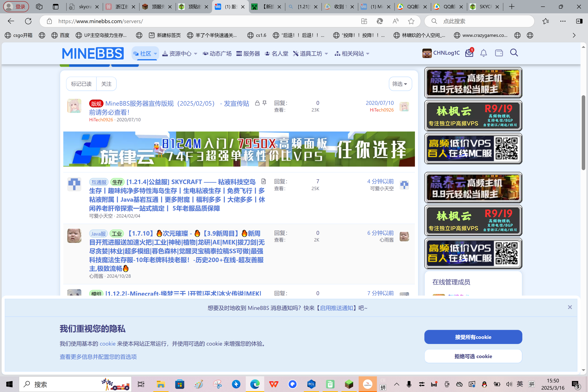
Task: Open browser settings ellipsis menu
Action: pos(563,21)
